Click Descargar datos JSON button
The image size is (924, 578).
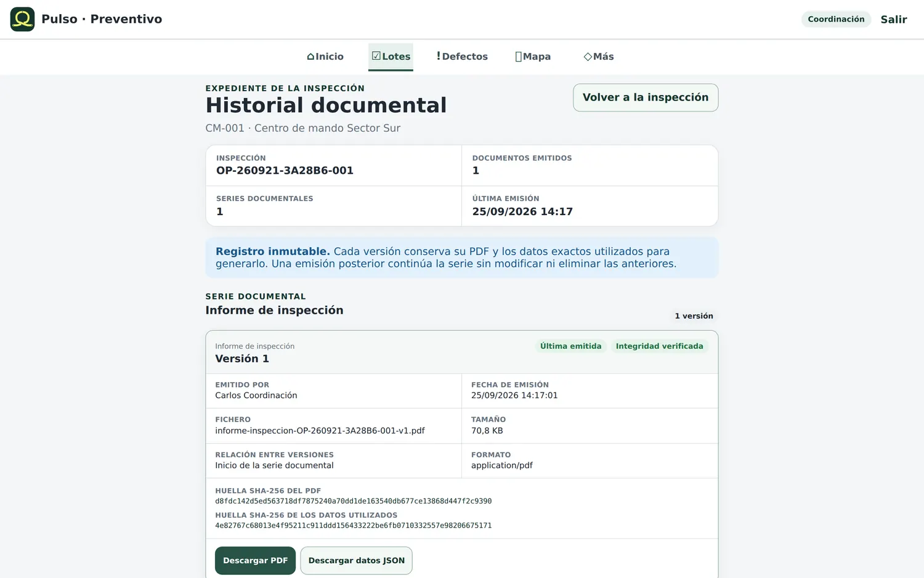(x=356, y=561)
